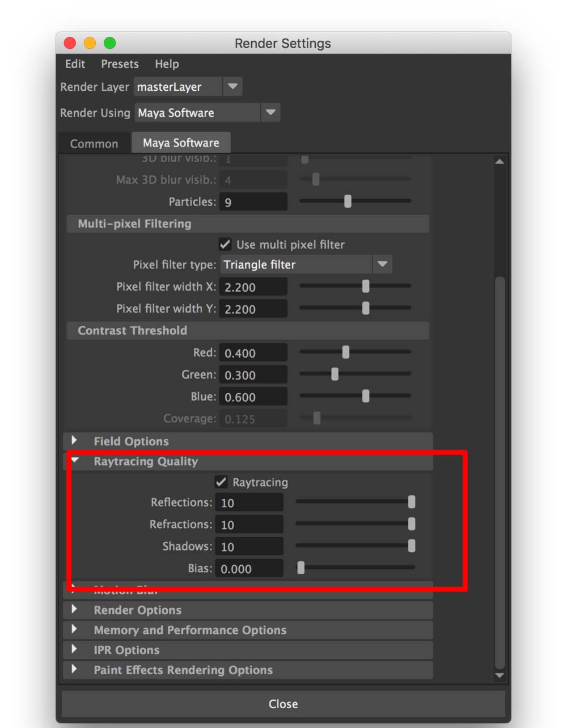567x728 pixels.
Task: Click the Blue contrast threshold field
Action: (x=253, y=397)
